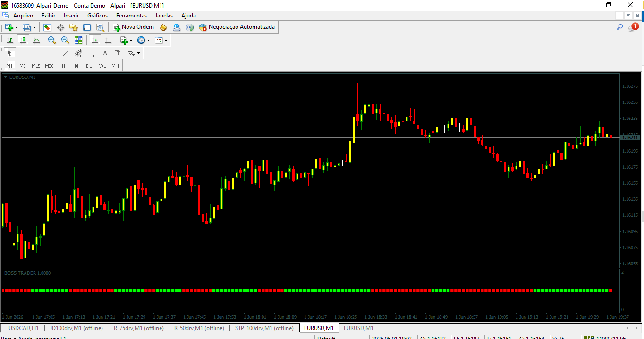Viewport: 644px width, 339px height.
Task: Select the equidistant channel tool
Action: pyautogui.click(x=79, y=53)
